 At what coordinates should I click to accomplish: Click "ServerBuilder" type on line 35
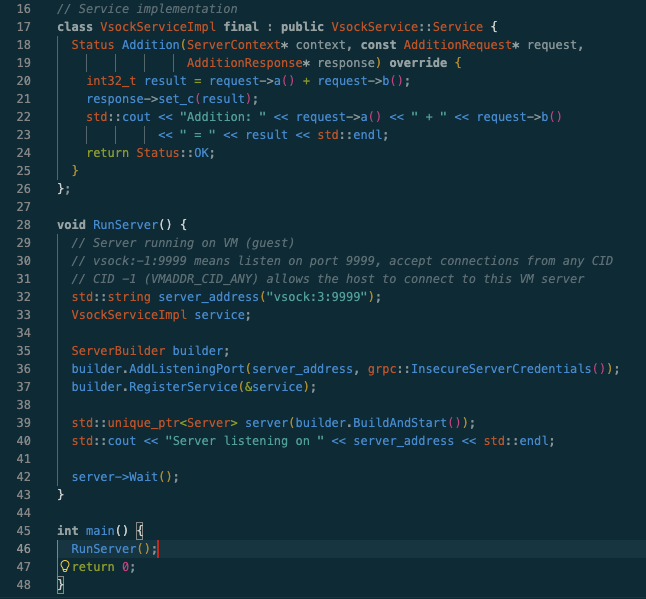pos(118,351)
